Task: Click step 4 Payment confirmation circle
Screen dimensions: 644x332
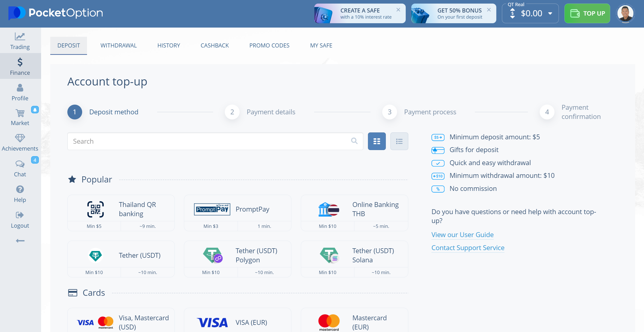Action: pyautogui.click(x=547, y=112)
